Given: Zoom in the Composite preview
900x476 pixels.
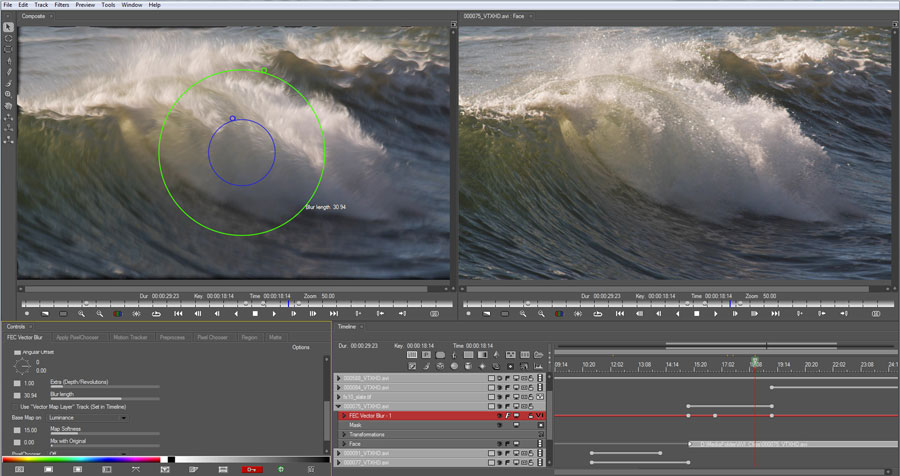Looking at the screenshot, I should click(x=82, y=314).
